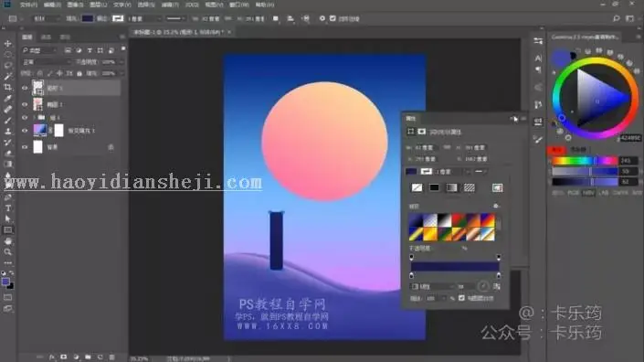Open the 图像(I) menu
Screen dimensions: 644x362
75,5
